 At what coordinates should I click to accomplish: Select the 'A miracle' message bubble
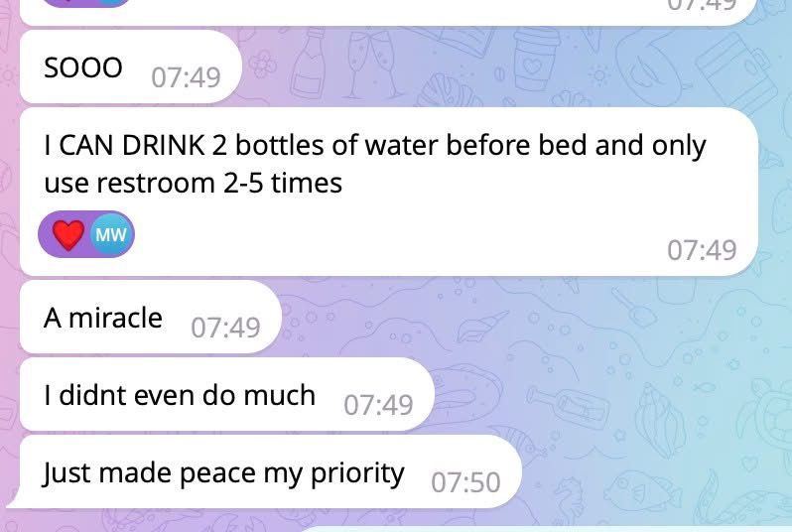(x=151, y=317)
